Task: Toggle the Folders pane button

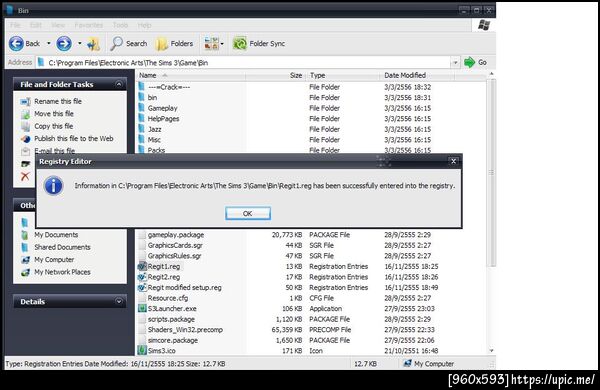Action: coord(174,44)
